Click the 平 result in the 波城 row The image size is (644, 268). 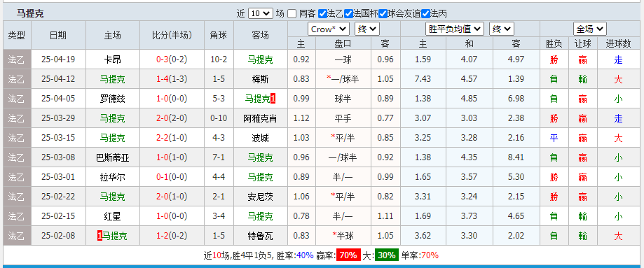point(554,138)
